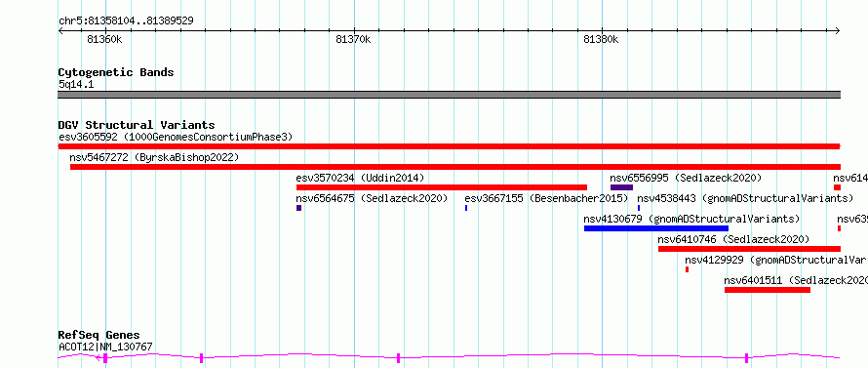Click chr5:81358104..81389529 coordinate label
Screen dimensions: 868x368
pos(126,21)
